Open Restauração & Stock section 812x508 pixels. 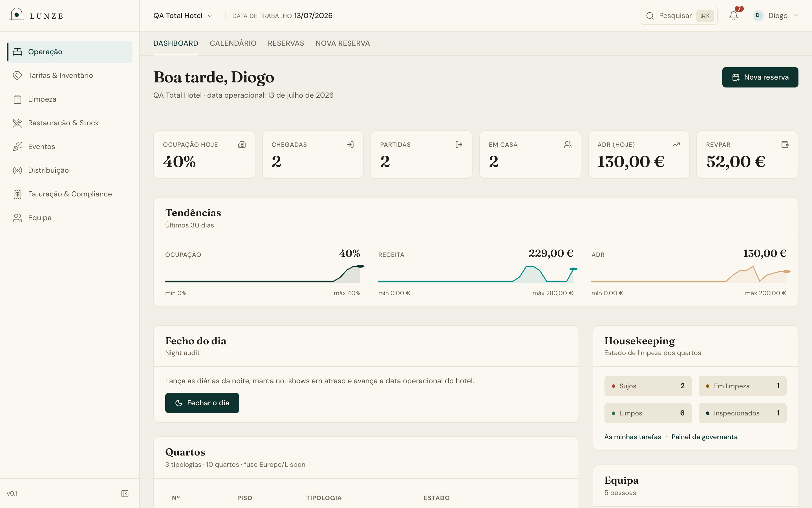69,123
